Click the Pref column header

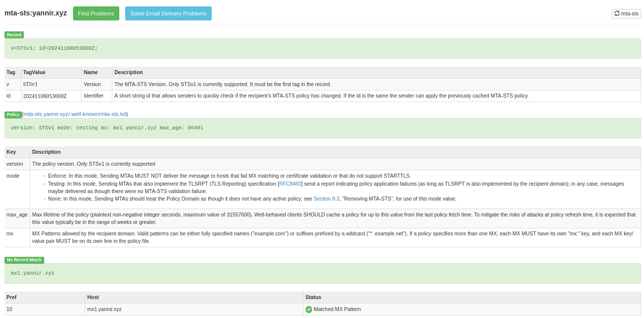click(x=11, y=297)
